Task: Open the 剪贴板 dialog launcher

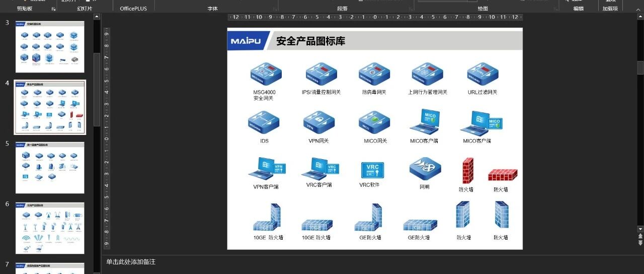Action: [x=54, y=9]
